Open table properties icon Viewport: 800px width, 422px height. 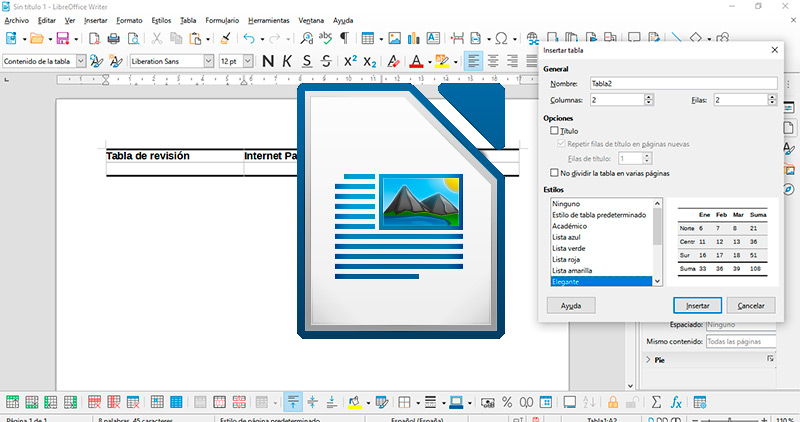tap(700, 402)
